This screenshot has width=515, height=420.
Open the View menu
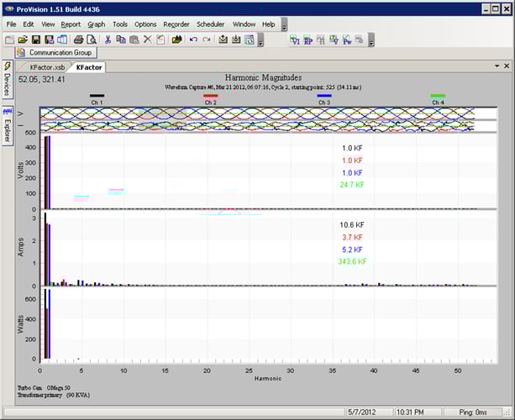tap(48, 24)
